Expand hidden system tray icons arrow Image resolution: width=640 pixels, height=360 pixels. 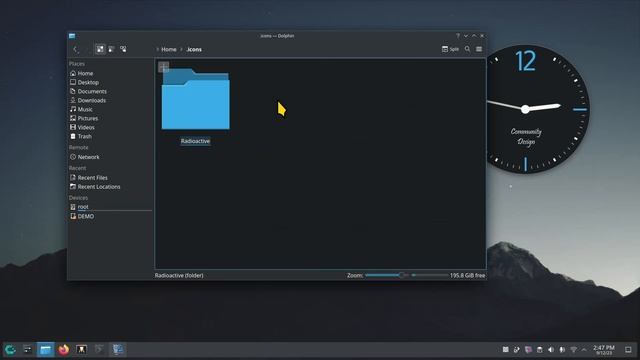coord(584,350)
